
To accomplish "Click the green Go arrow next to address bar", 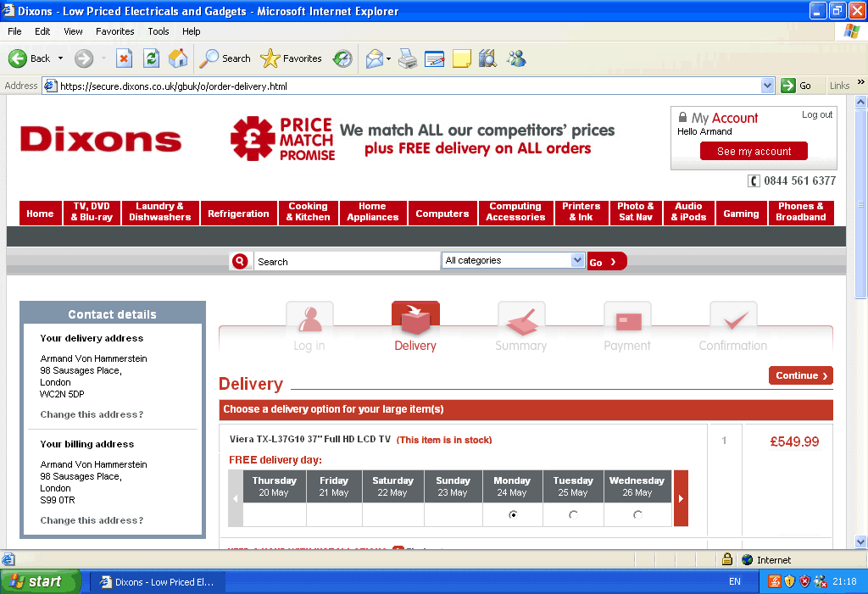I will tap(787, 86).
